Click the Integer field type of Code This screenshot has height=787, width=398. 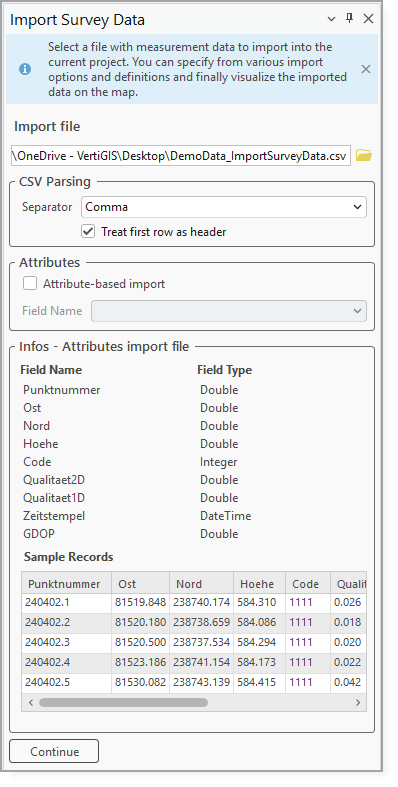tap(218, 462)
